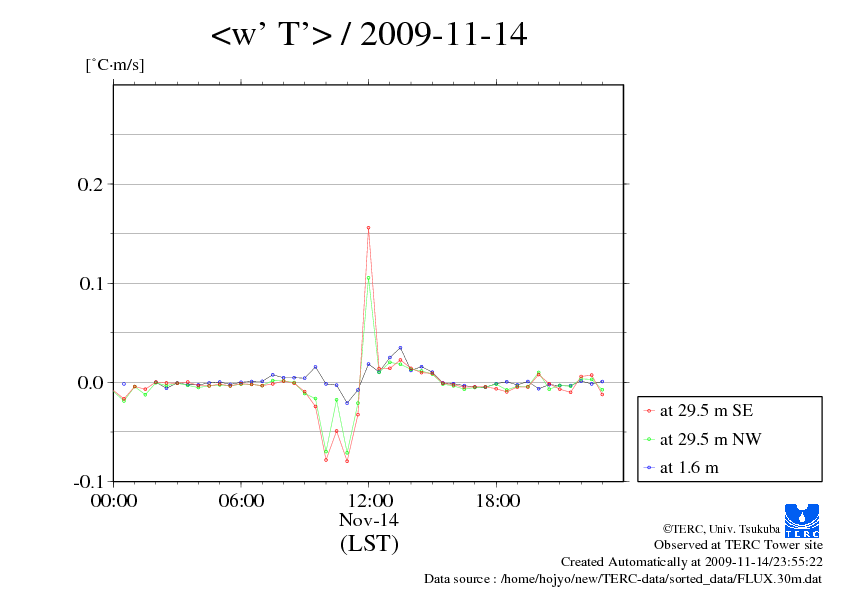The image size is (842, 595).
Task: Click x-axis label '06:00'
Action: 241,501
